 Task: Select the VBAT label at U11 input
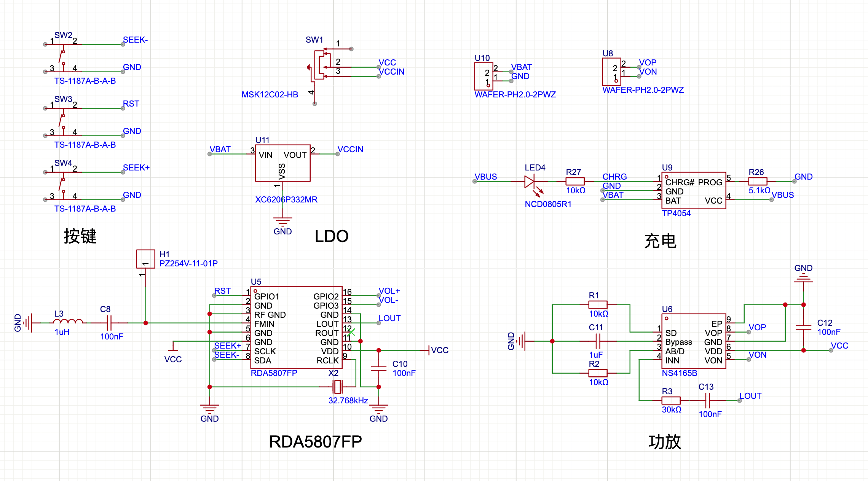point(220,149)
